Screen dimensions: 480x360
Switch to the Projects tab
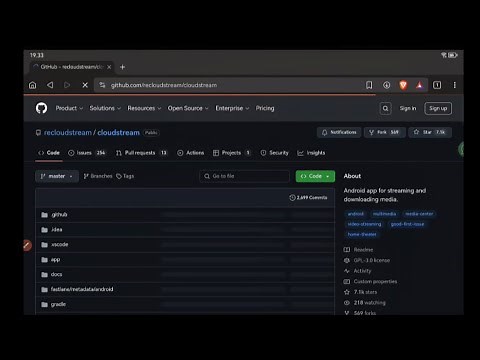click(x=232, y=153)
